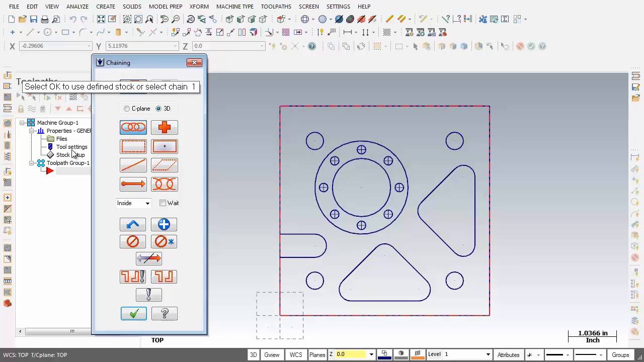The image size is (644, 362).
Task: Select Files in the Toolpaths tree
Action: (x=61, y=139)
